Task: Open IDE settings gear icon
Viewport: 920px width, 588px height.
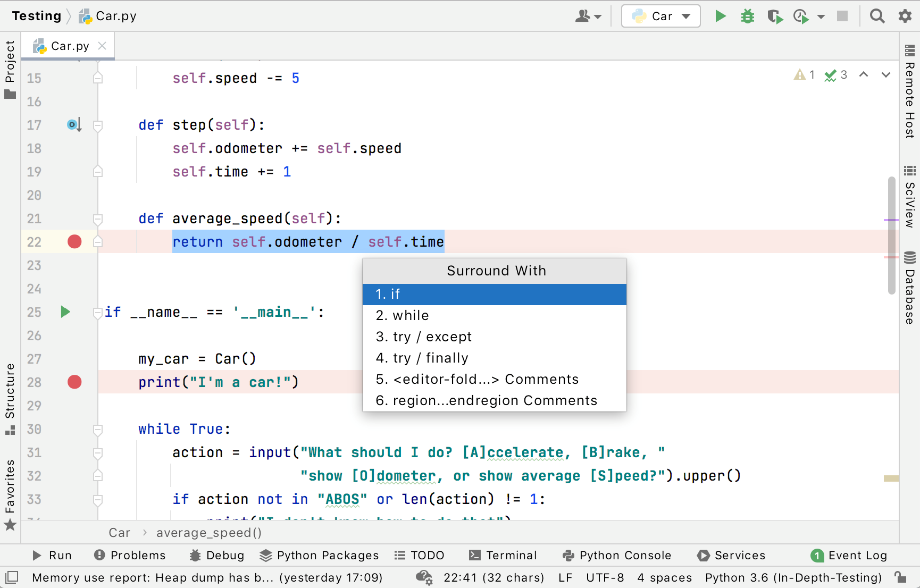Action: 905,16
